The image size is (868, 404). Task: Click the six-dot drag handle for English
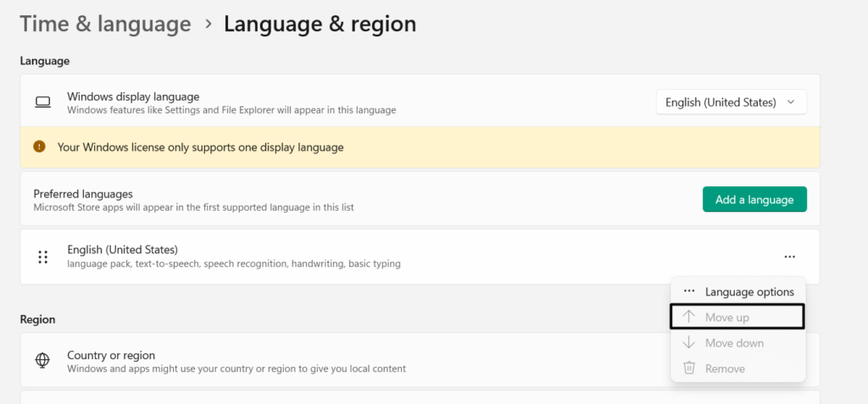42,257
